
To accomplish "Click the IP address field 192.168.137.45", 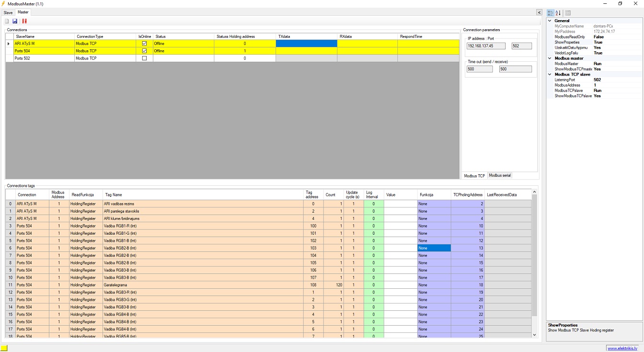I will coord(486,46).
